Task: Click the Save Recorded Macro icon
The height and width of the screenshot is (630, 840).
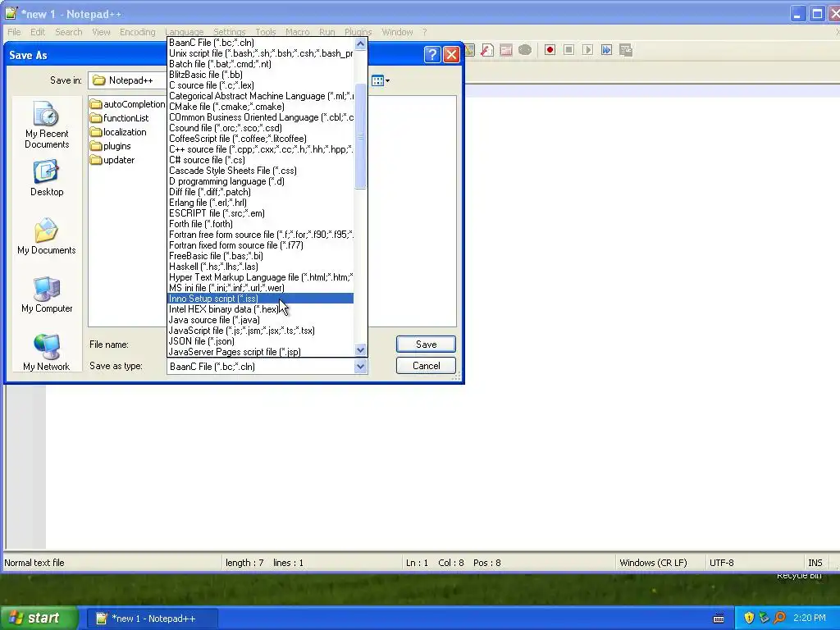Action: click(626, 50)
